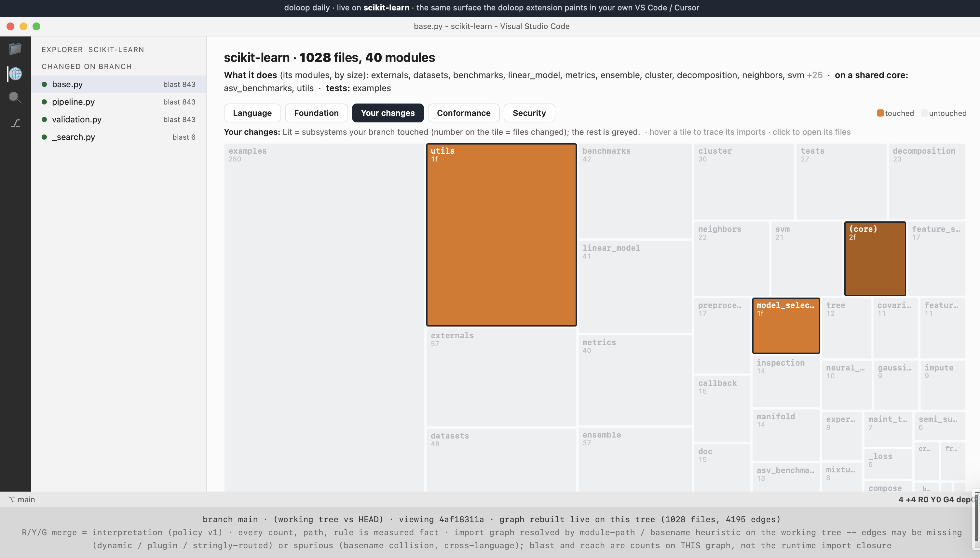Click the datasets 48 tile
This screenshot has height=558, width=980.
[501, 460]
